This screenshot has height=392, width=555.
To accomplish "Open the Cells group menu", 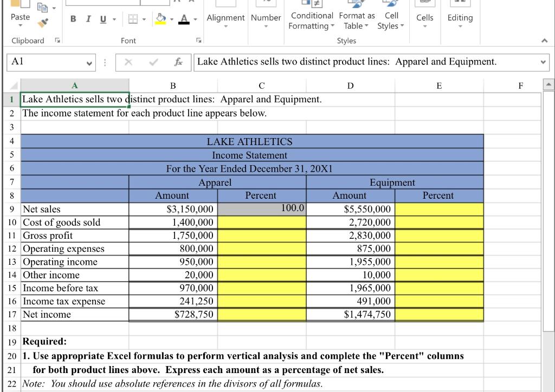I will tap(425, 19).
